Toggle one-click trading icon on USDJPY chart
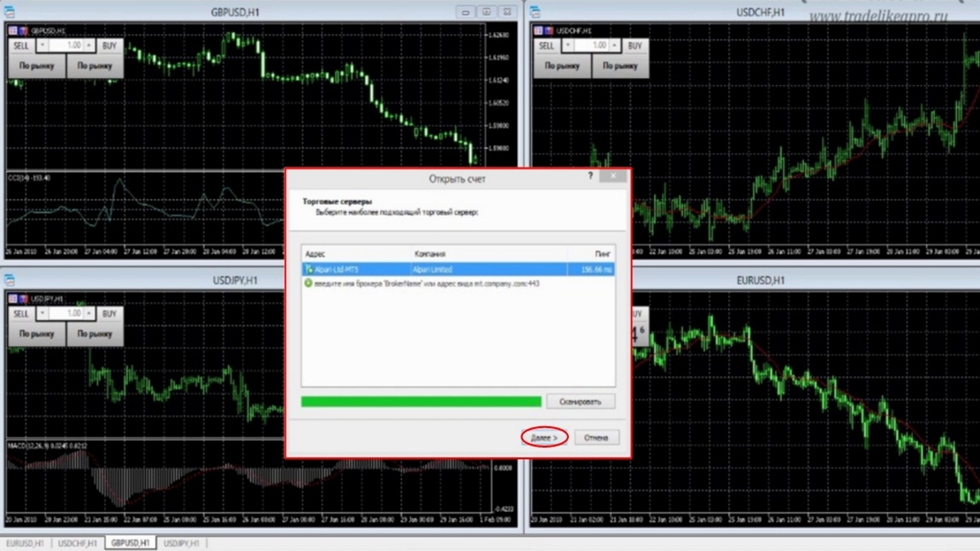 pyautogui.click(x=14, y=298)
